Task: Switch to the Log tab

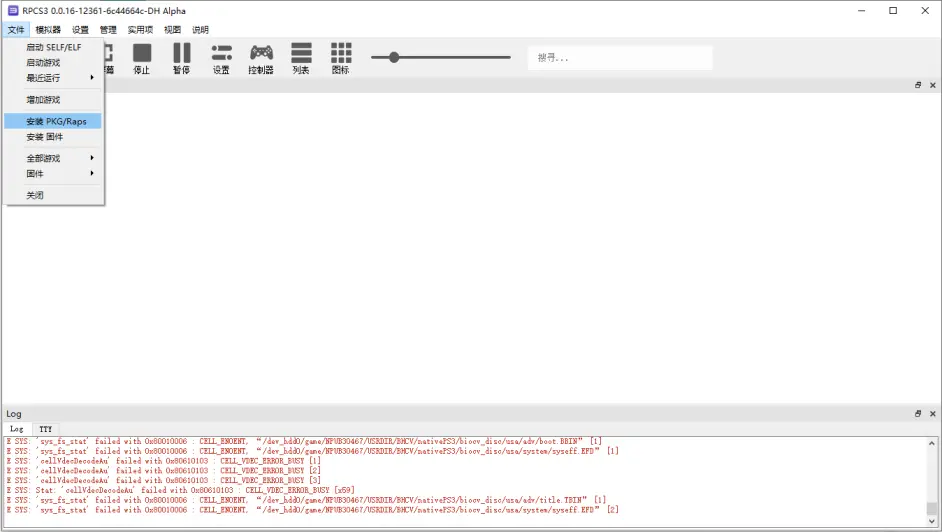Action: pos(17,429)
